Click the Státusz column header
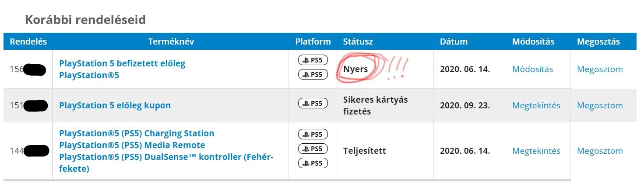644x194 pixels. pyautogui.click(x=358, y=42)
